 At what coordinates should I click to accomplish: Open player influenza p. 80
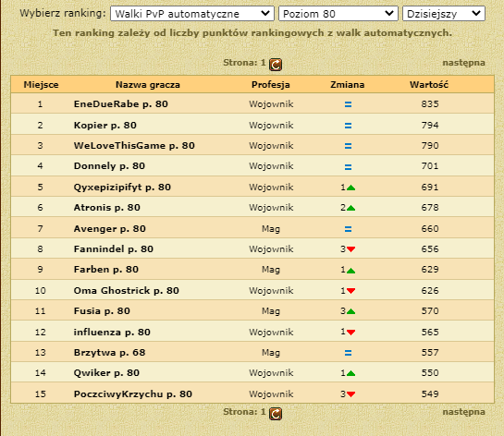[x=112, y=332]
